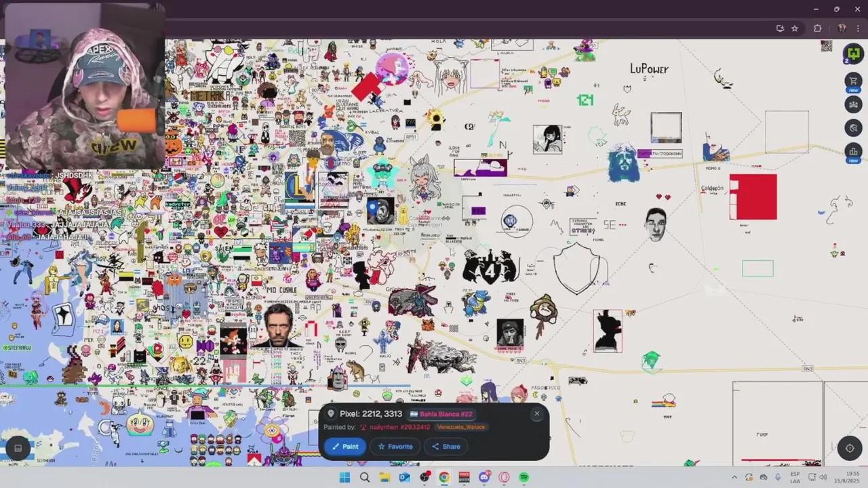868x488 pixels.
Task: Open Spotify from the taskbar
Action: click(524, 477)
